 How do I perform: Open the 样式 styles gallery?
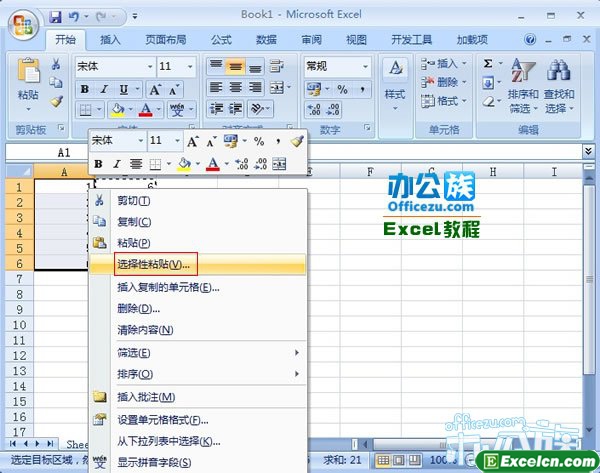tap(395, 84)
